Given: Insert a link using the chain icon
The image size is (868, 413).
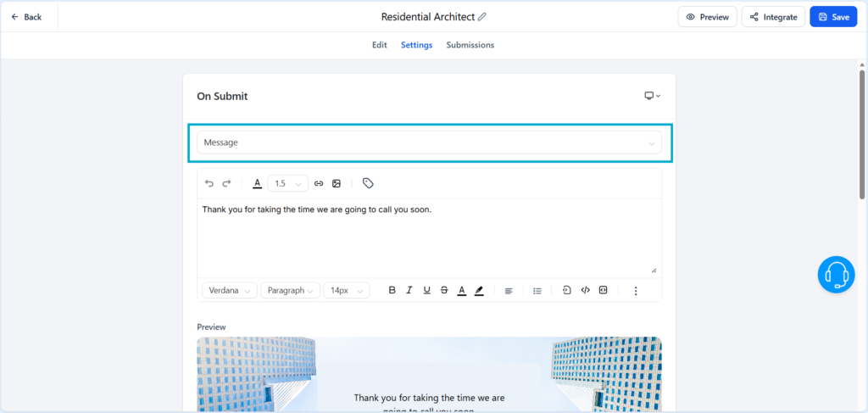Looking at the screenshot, I should (319, 183).
